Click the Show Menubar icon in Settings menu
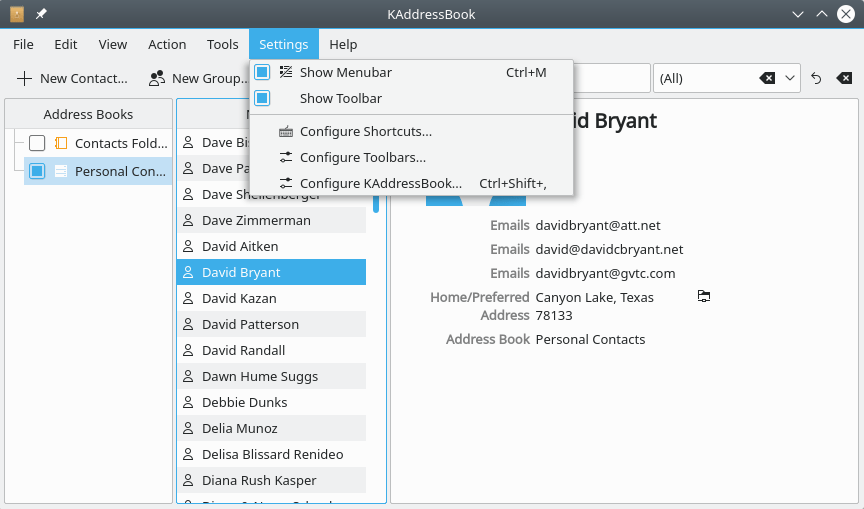The width and height of the screenshot is (864, 509). [286, 72]
